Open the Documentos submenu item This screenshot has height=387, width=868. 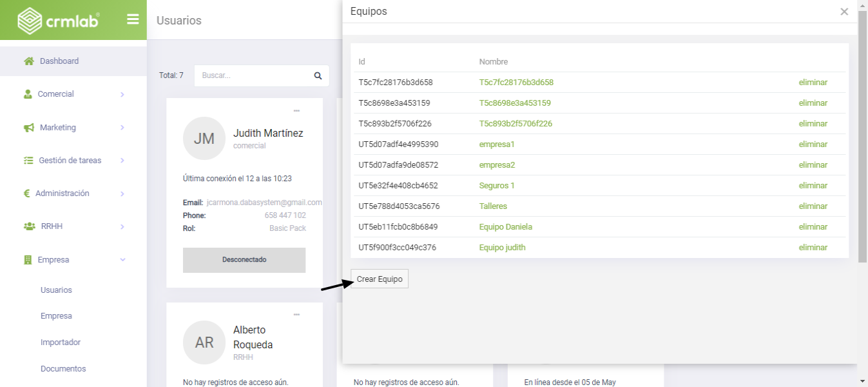tap(63, 369)
